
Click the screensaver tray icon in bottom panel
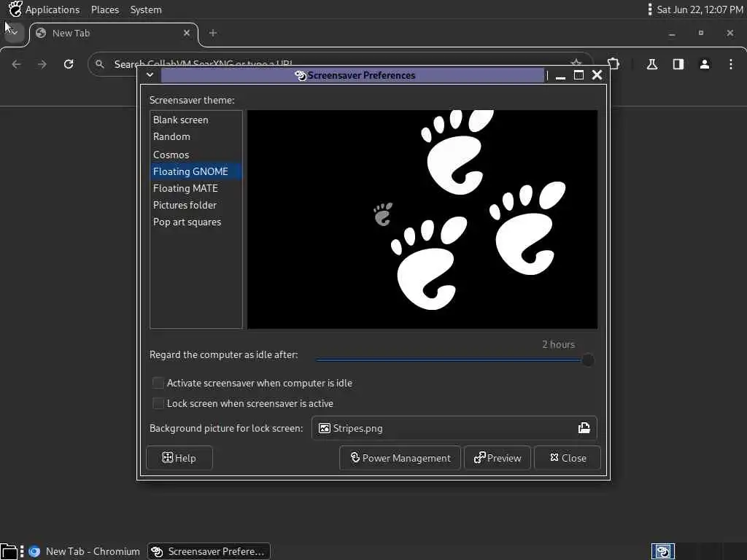[x=662, y=551]
